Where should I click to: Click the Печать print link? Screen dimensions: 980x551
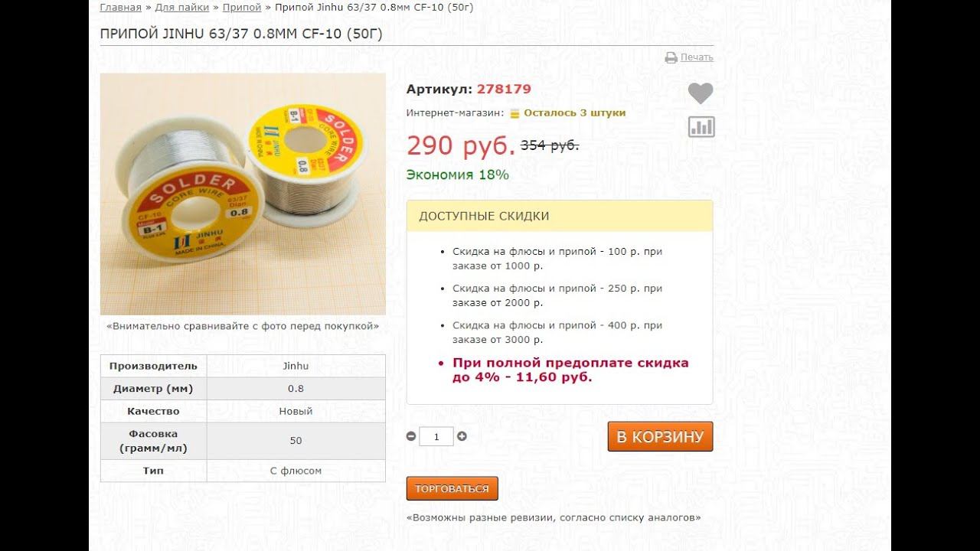click(697, 57)
